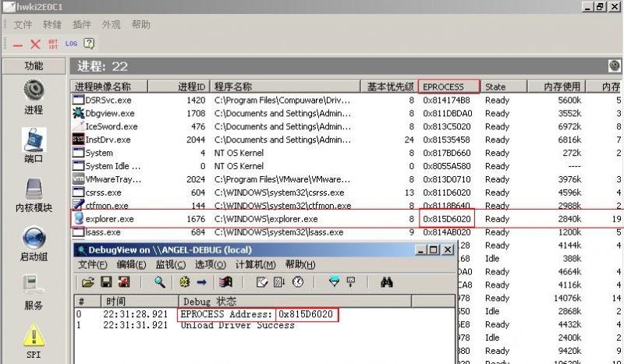Open the 帮助 menu in IceSword
Viewport: 624px width, 364px height.
point(141,25)
